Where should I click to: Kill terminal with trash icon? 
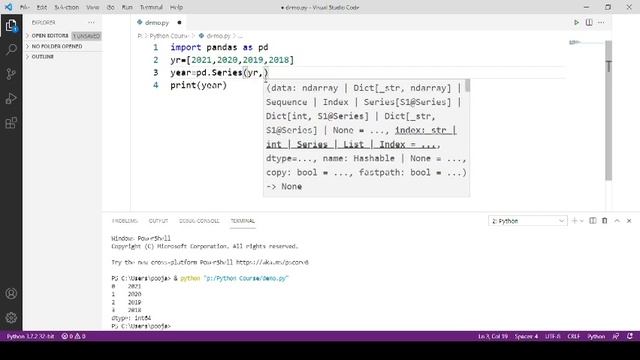(x=604, y=221)
